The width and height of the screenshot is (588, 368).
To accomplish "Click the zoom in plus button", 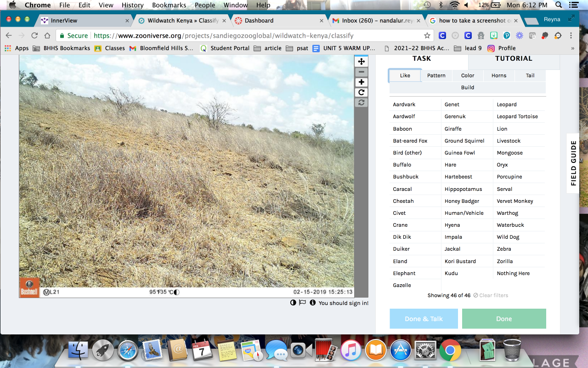I will 362,82.
